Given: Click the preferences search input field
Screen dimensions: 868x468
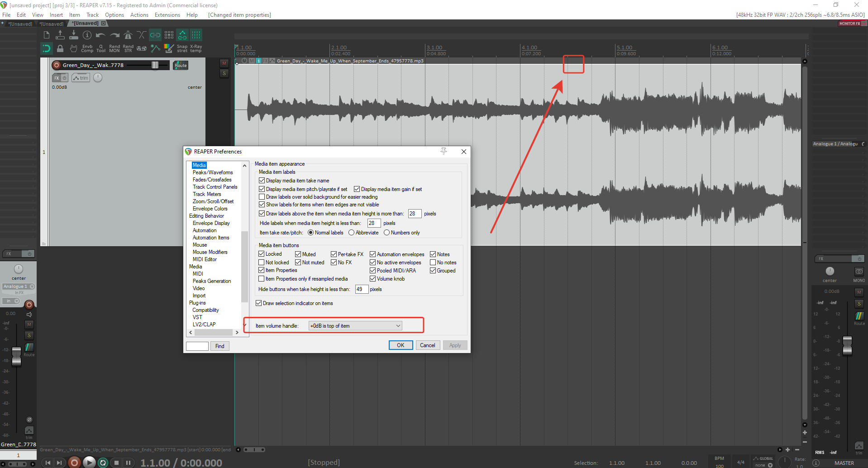Looking at the screenshot, I should [x=197, y=346].
